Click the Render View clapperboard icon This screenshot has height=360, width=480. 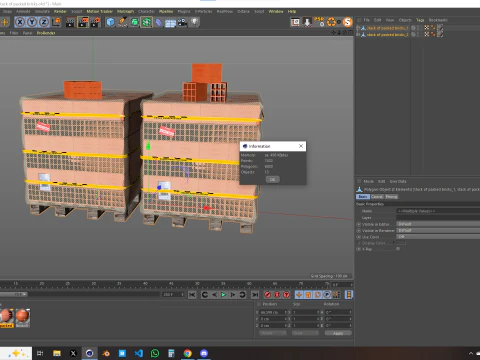coord(70,22)
